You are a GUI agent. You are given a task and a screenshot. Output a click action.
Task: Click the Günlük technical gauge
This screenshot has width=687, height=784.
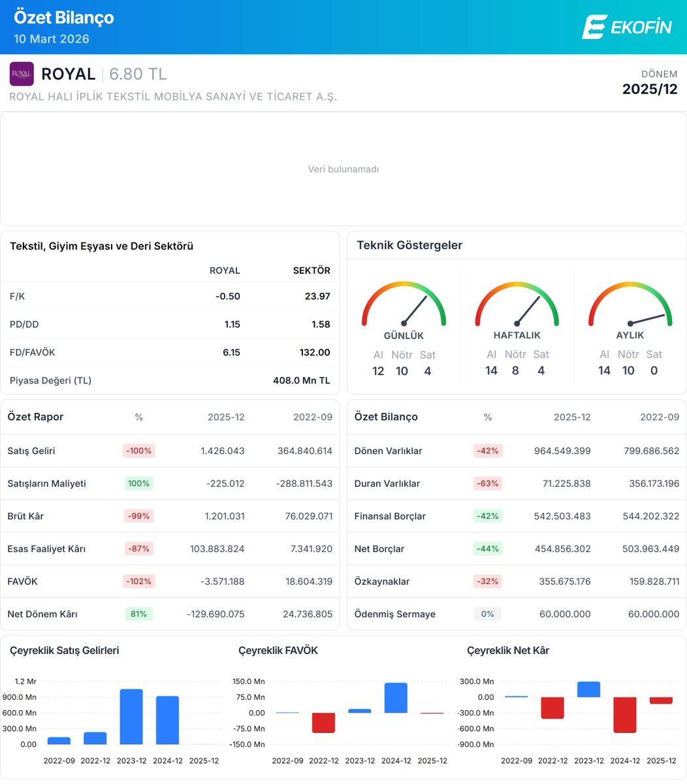[404, 304]
